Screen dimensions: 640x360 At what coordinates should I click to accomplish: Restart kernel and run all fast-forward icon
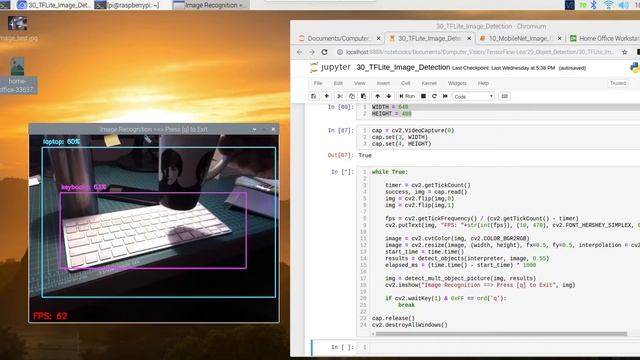[445, 96]
